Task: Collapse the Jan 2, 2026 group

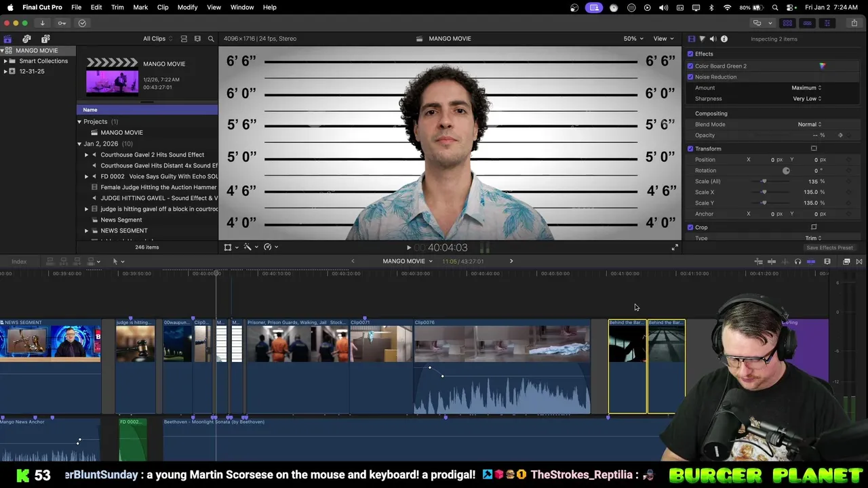Action: pyautogui.click(x=79, y=144)
